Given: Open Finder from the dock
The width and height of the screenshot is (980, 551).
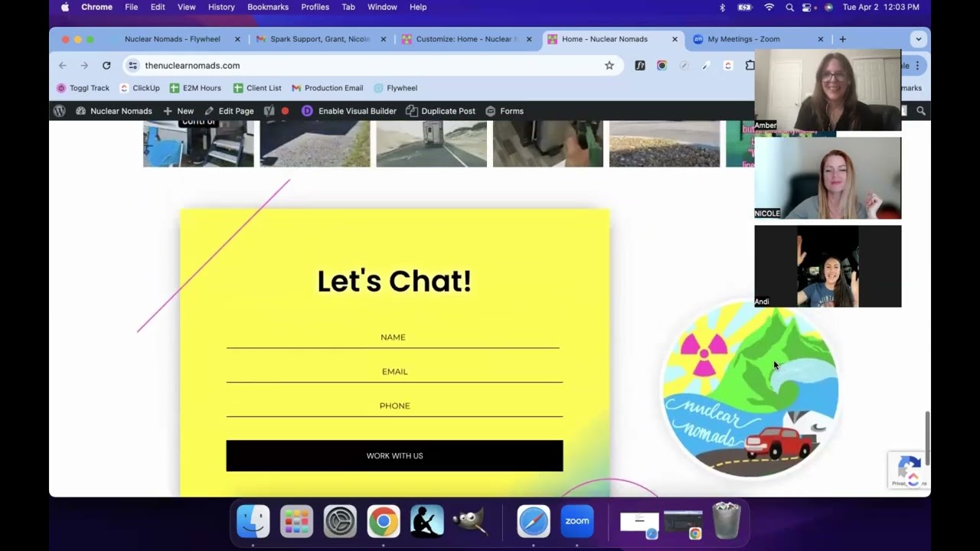Looking at the screenshot, I should pyautogui.click(x=253, y=521).
